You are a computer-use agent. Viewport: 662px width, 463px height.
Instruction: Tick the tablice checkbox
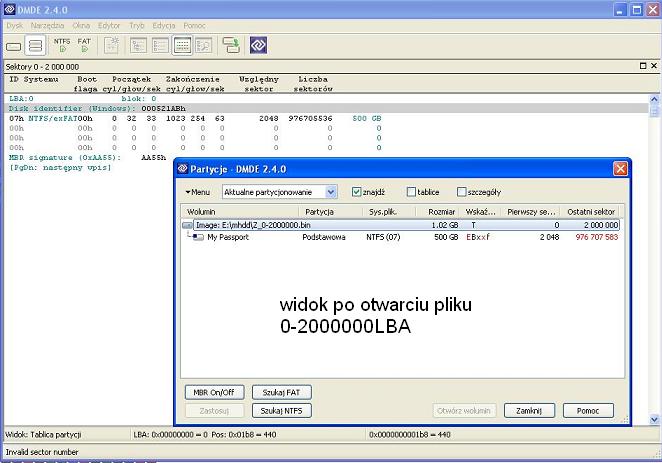(x=411, y=192)
